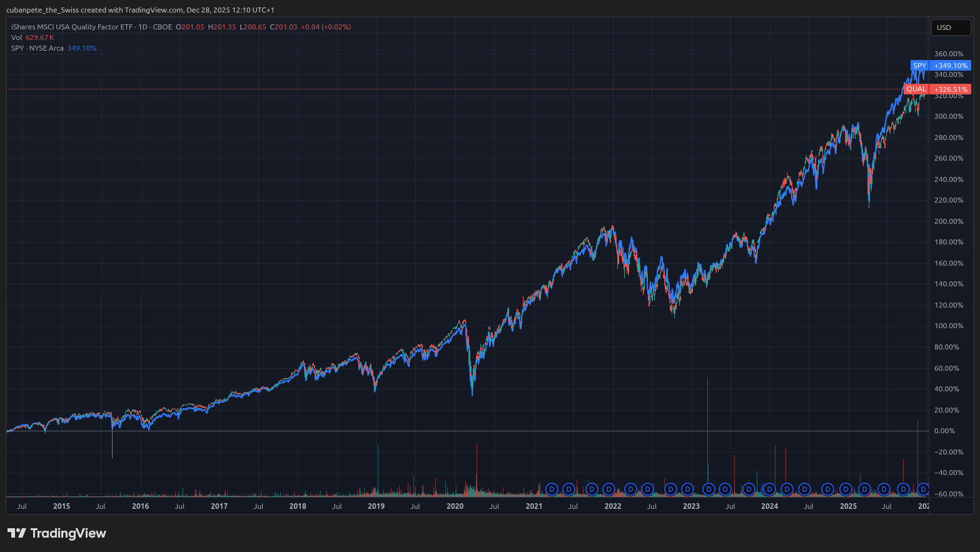This screenshot has width=980, height=552.
Task: Click the closing price value 201.03
Action: coord(286,27)
